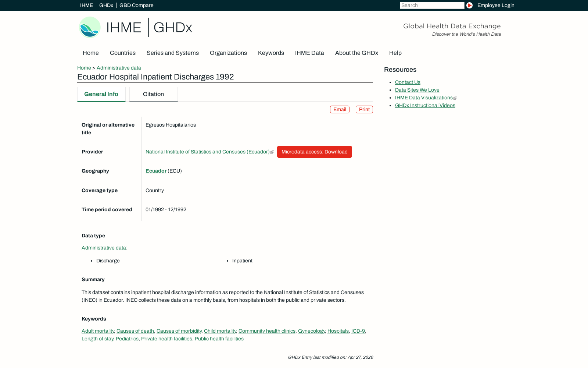Open GBD Compare link in top bar
588x368 pixels.
coord(136,5)
